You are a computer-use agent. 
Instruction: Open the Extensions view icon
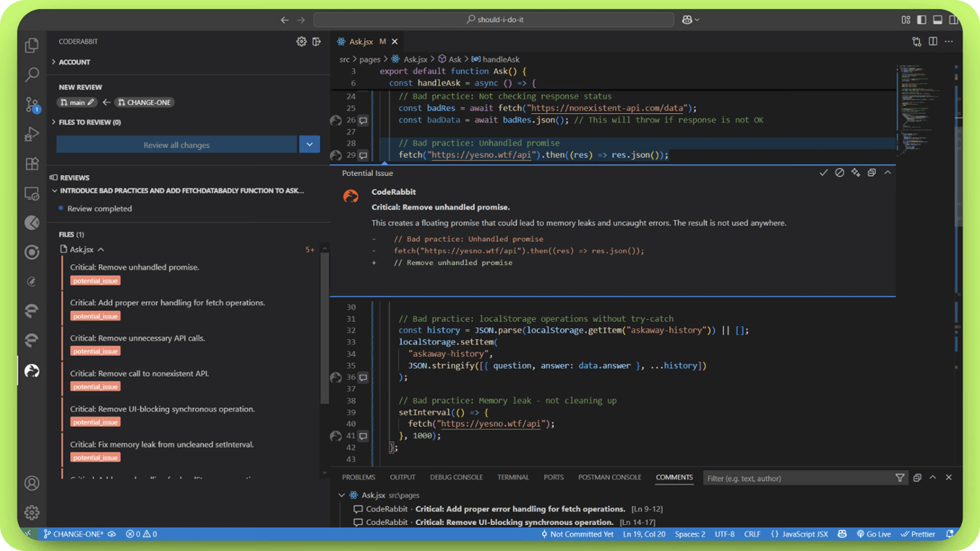tap(32, 163)
